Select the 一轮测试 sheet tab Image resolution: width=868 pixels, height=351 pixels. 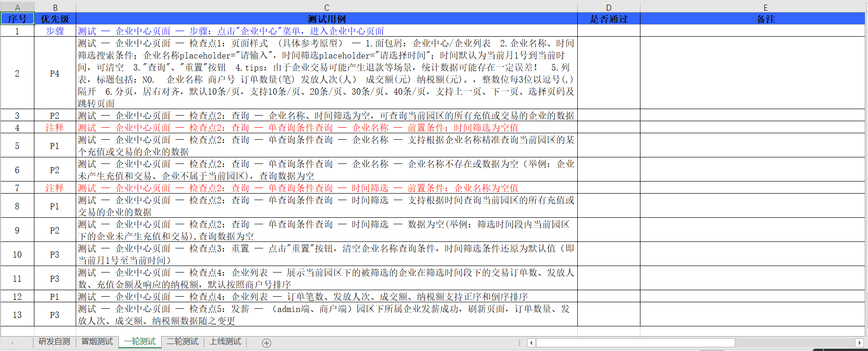(140, 342)
